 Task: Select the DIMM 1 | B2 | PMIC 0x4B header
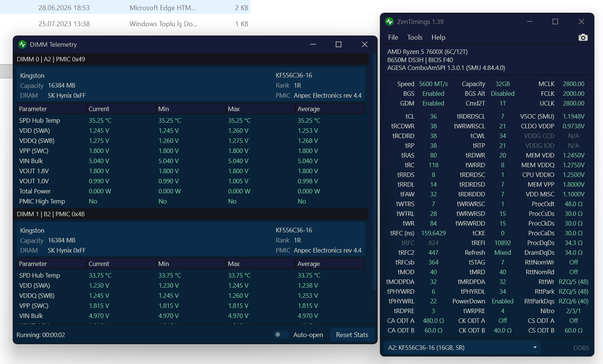192,214
